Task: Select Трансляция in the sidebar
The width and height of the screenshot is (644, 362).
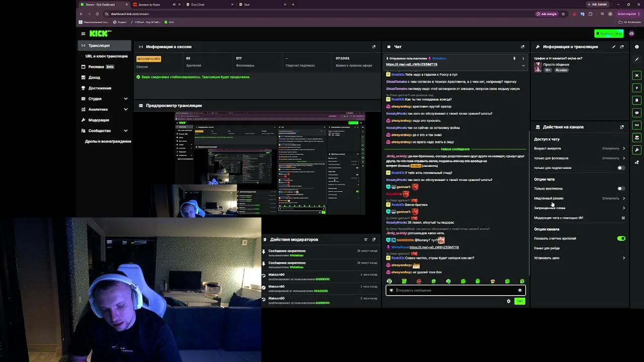Action: coord(105,45)
